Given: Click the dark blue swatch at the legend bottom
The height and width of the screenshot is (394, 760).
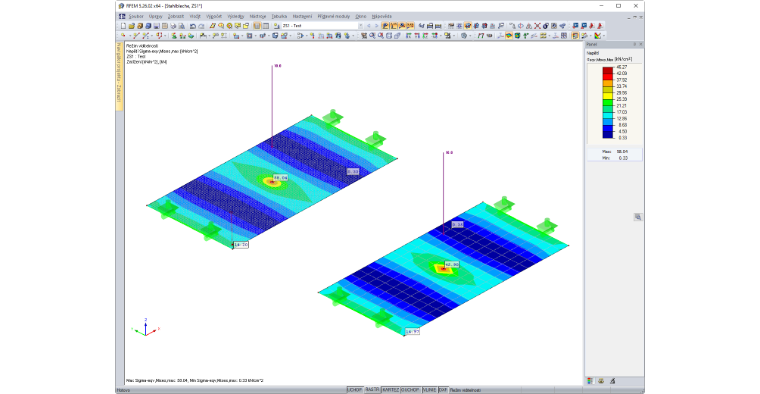Looking at the screenshot, I should 607,135.
